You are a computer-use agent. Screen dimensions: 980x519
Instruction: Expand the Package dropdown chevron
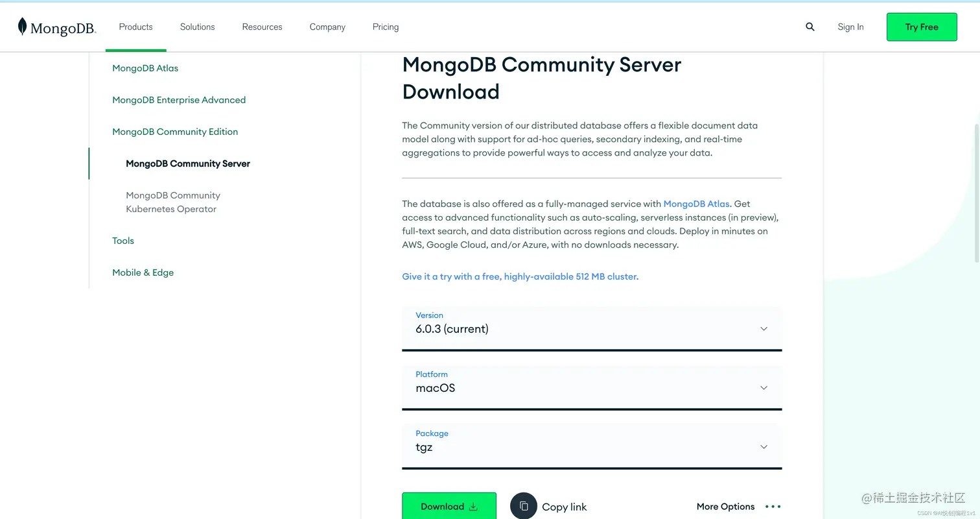764,447
